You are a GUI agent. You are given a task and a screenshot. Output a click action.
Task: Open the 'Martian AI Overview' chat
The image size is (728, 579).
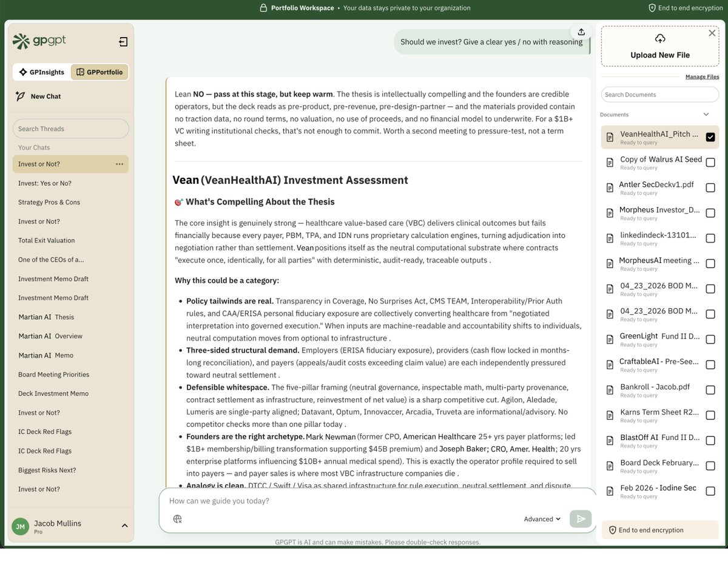[x=70, y=336]
